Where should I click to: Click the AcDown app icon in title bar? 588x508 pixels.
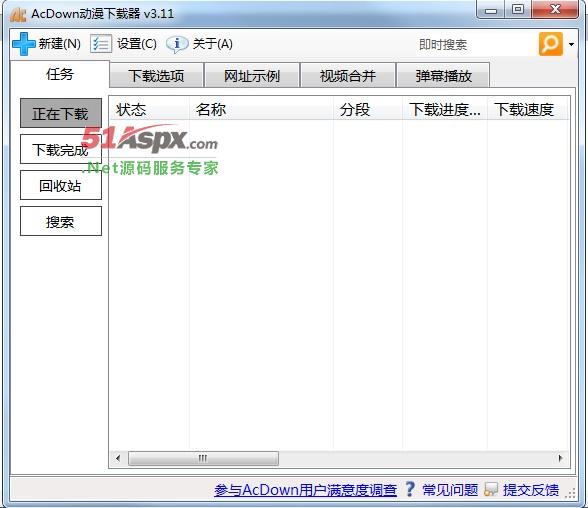[x=18, y=14]
